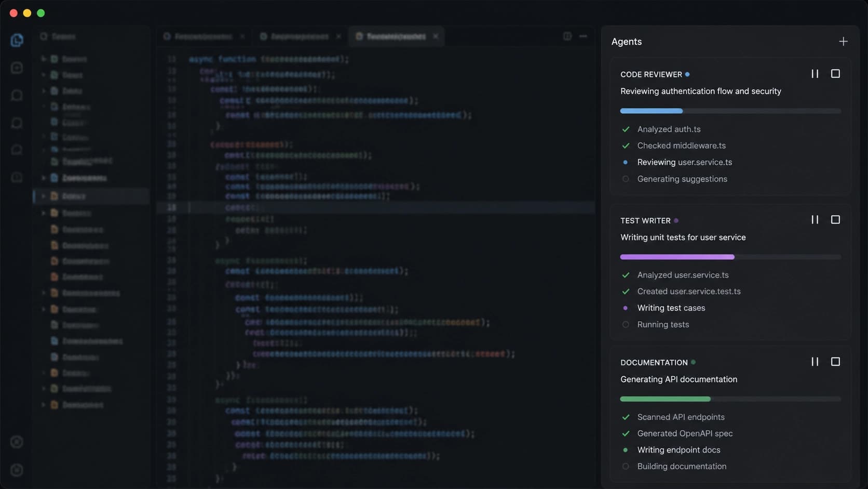Select the 'Running tests' step
The width and height of the screenshot is (868, 489).
click(x=663, y=325)
